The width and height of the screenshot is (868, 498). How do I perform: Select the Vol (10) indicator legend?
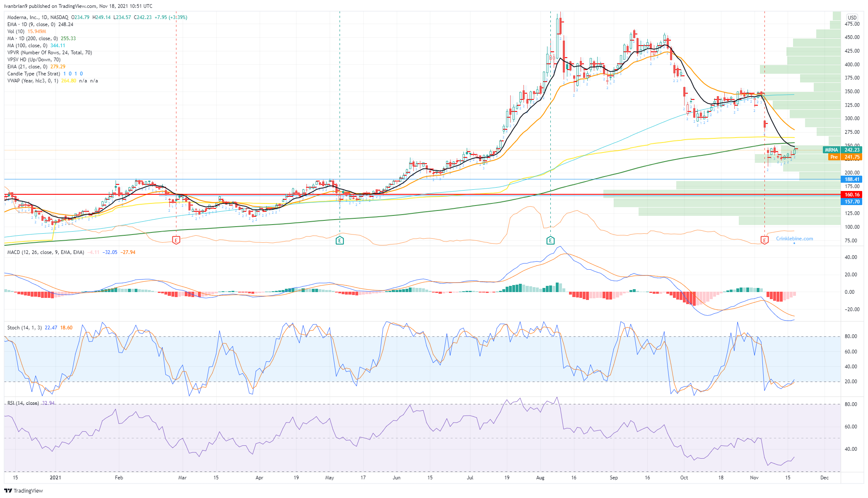(27, 31)
